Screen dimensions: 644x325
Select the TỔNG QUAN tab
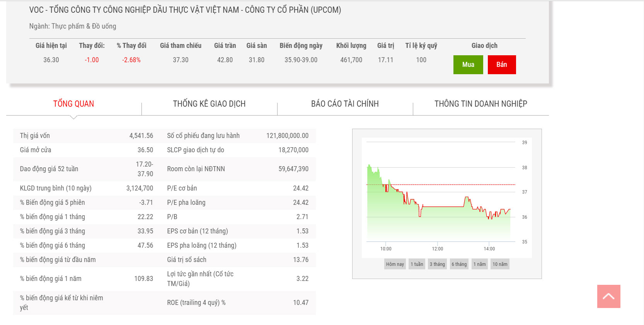[x=73, y=104]
